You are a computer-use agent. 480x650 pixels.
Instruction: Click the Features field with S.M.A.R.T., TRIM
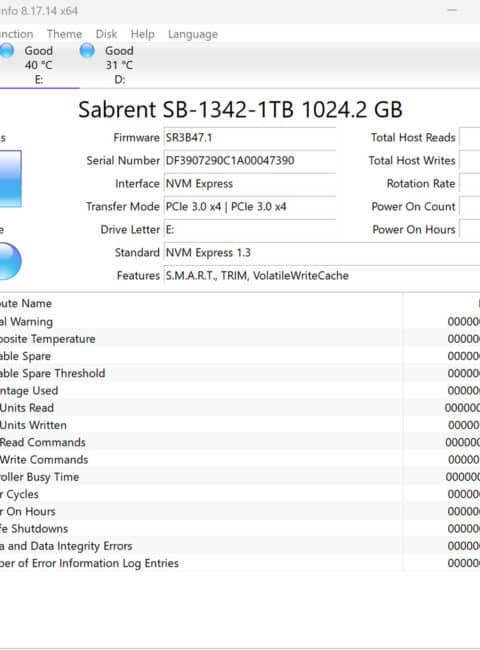(x=322, y=276)
